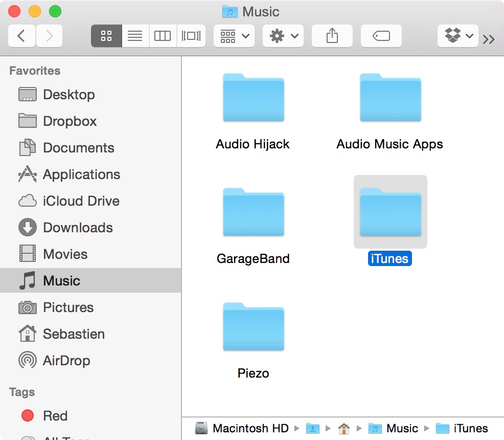
Task: Select Music in the sidebar
Action: (90, 280)
